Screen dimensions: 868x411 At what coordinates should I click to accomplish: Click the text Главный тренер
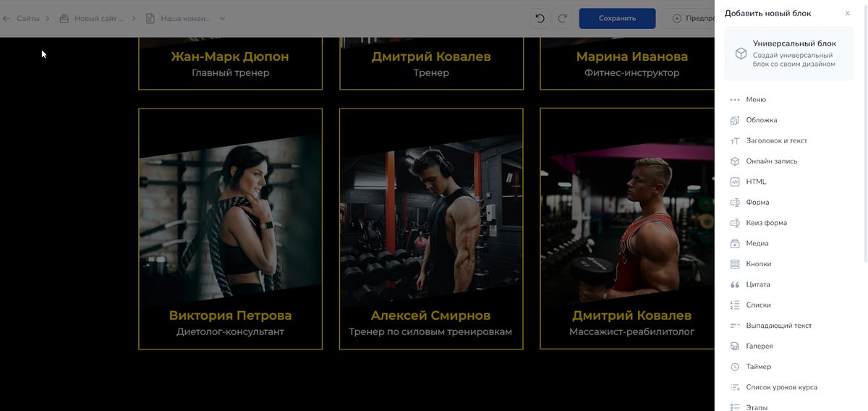point(230,73)
